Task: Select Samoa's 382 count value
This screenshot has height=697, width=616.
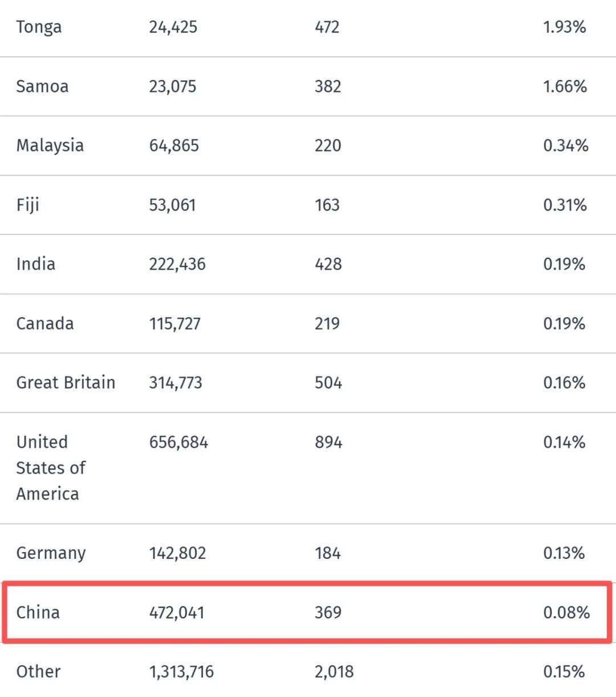Action: [x=327, y=87]
